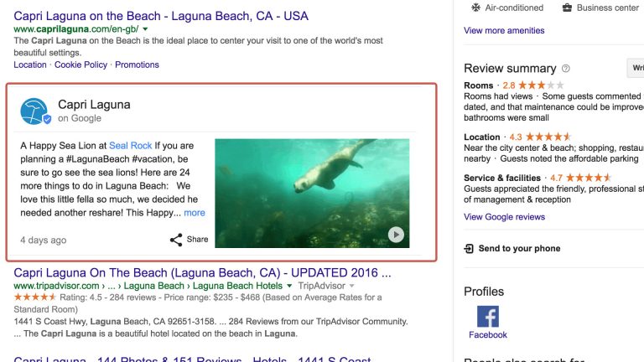Click the Capri Laguna umbrella logo
This screenshot has width=644, height=362.
click(35, 111)
